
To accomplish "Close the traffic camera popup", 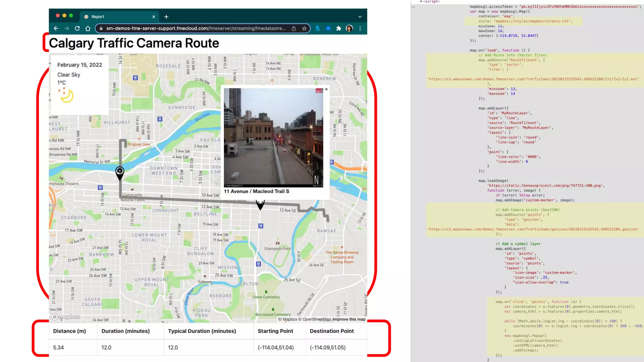I will coord(326,89).
